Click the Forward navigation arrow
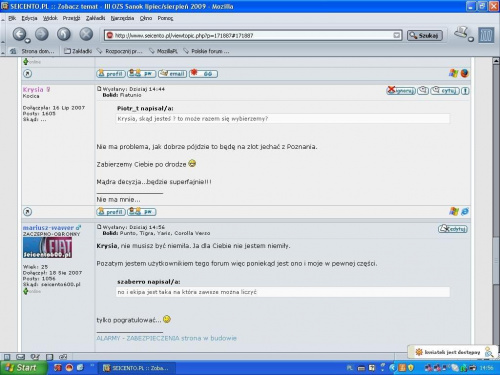This screenshot has height=375, width=500. coord(42,34)
